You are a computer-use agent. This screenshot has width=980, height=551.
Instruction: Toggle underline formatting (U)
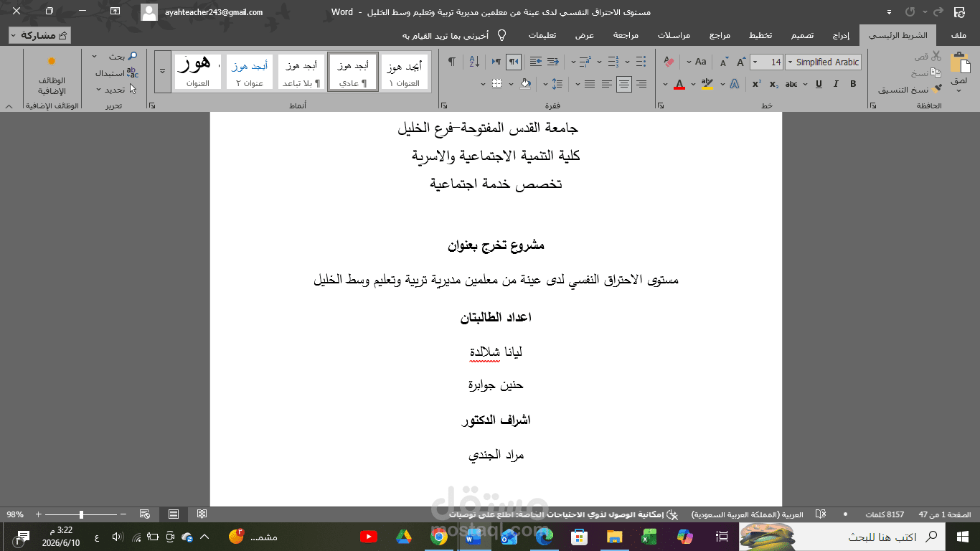(x=819, y=84)
